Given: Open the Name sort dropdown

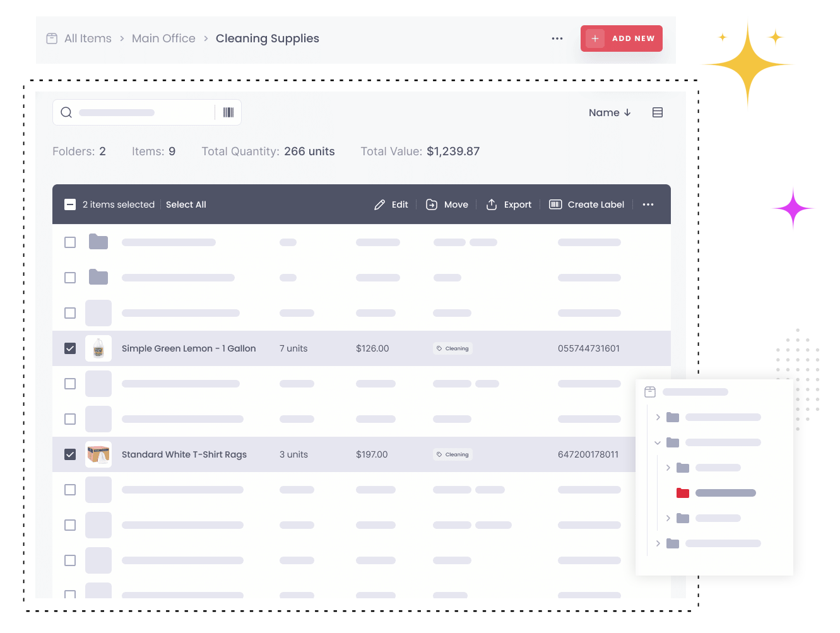Looking at the screenshot, I should pyautogui.click(x=609, y=112).
